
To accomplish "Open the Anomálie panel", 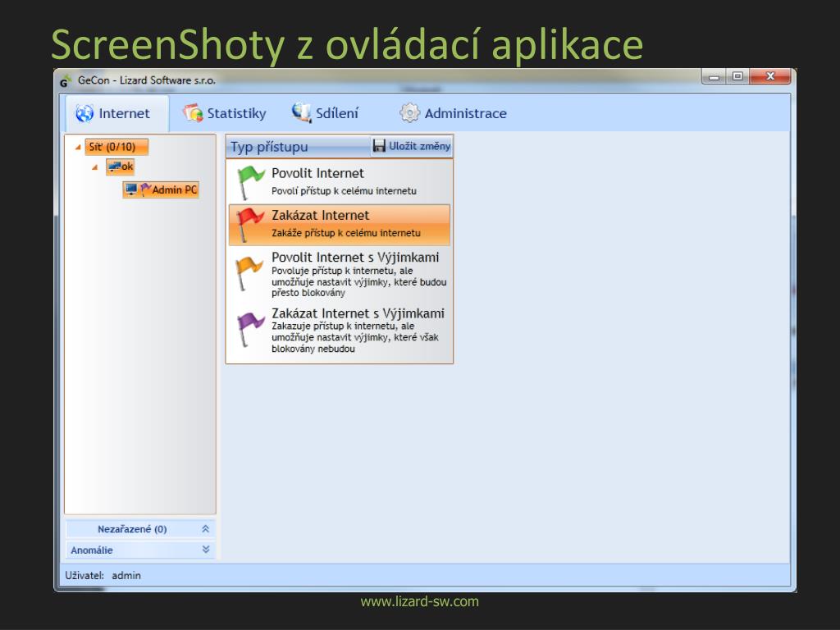I will pyautogui.click(x=140, y=550).
